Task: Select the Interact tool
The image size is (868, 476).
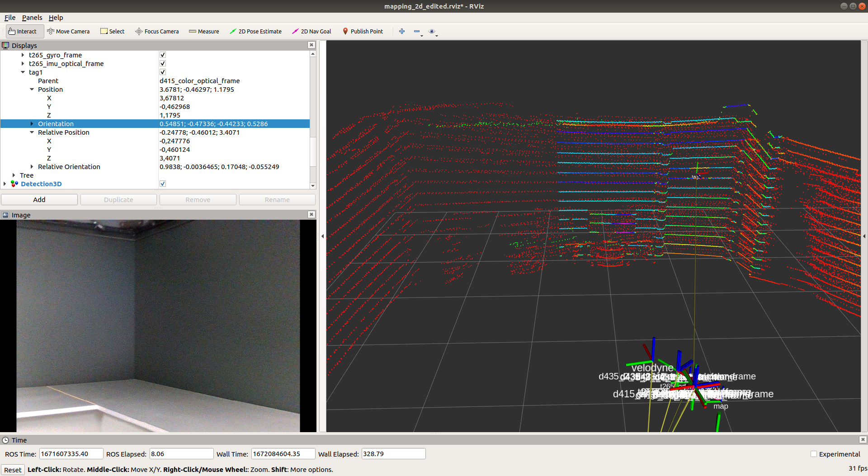Action: pos(23,31)
